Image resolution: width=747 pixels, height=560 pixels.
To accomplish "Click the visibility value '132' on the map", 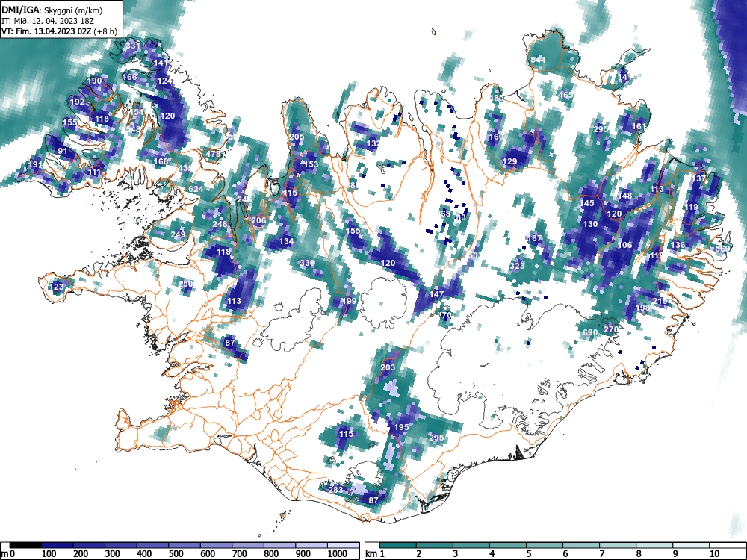I will tap(373, 143).
